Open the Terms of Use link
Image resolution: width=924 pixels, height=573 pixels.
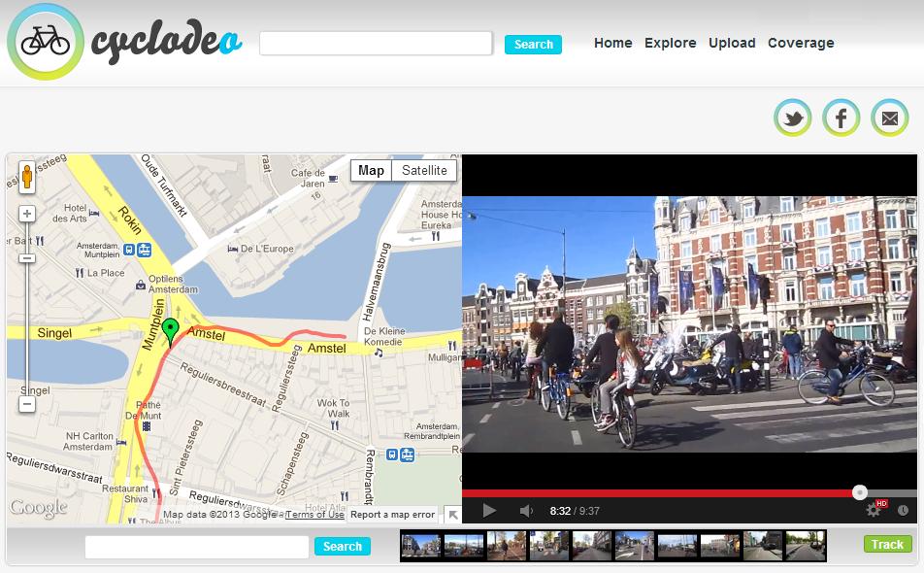coord(314,515)
